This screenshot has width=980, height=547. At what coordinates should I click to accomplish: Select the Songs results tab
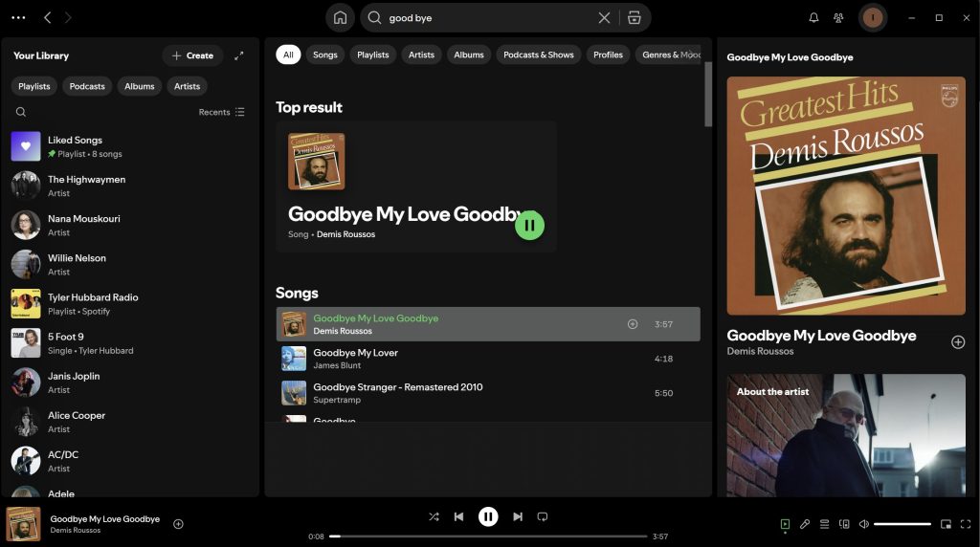pos(325,55)
